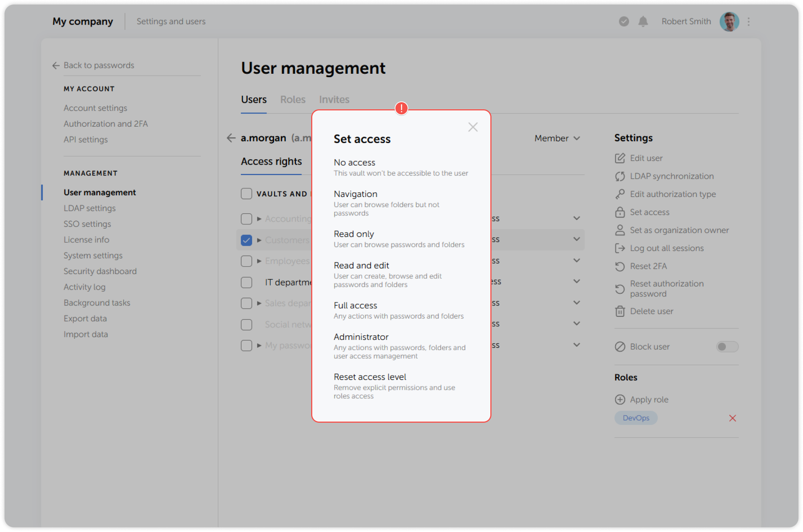
Task: Select Read and edit access level
Action: 361,265
